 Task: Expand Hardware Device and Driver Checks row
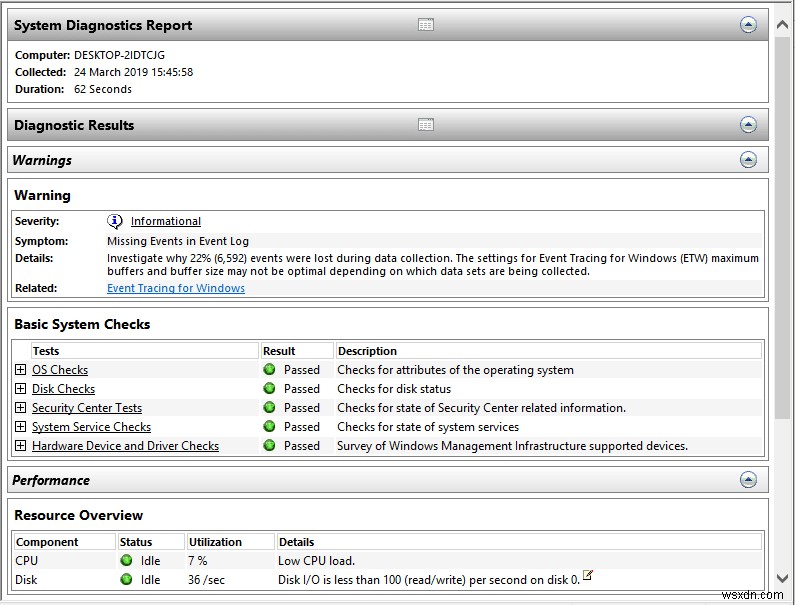(20, 445)
